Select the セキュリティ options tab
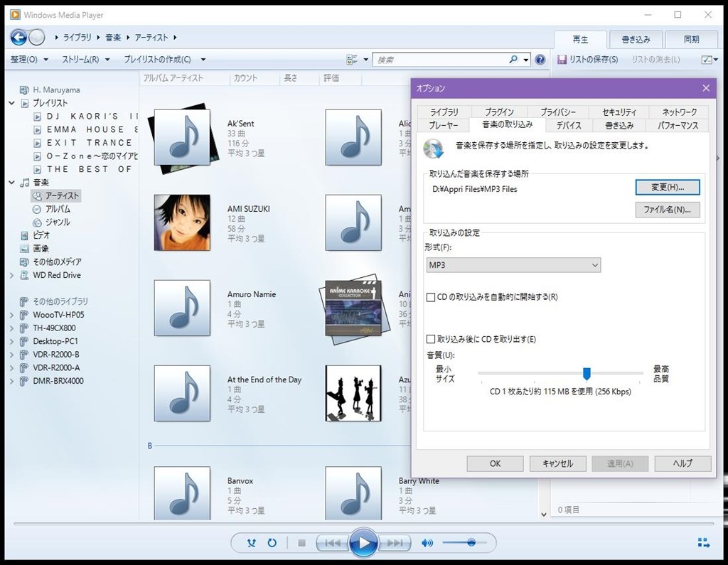728x565 pixels. (619, 112)
